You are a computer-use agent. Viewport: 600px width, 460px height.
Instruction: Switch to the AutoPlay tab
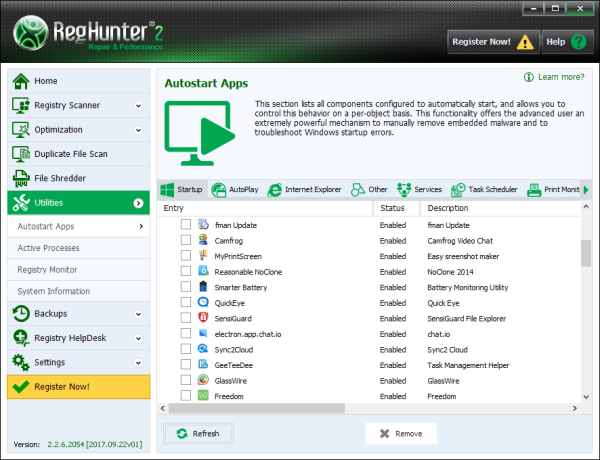(x=235, y=189)
